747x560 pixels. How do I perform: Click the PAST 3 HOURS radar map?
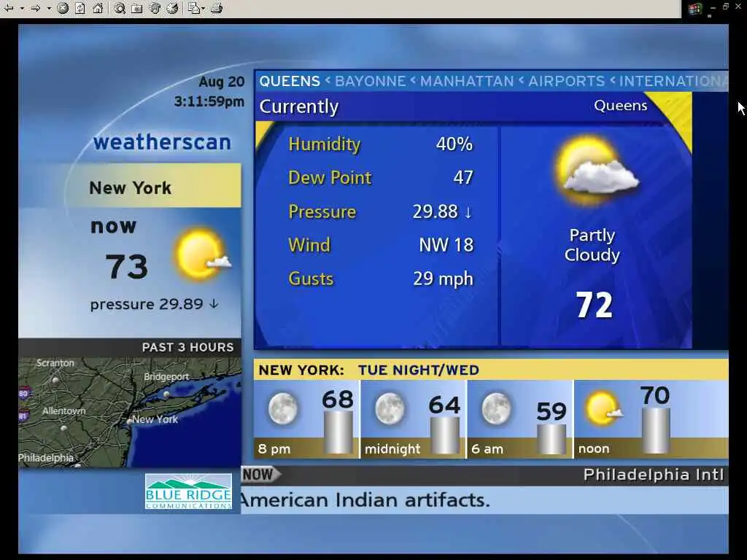(x=130, y=413)
